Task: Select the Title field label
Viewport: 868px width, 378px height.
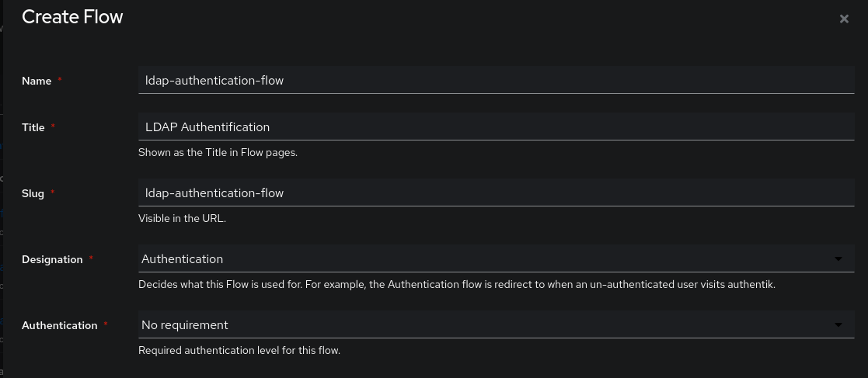Action: [33, 127]
